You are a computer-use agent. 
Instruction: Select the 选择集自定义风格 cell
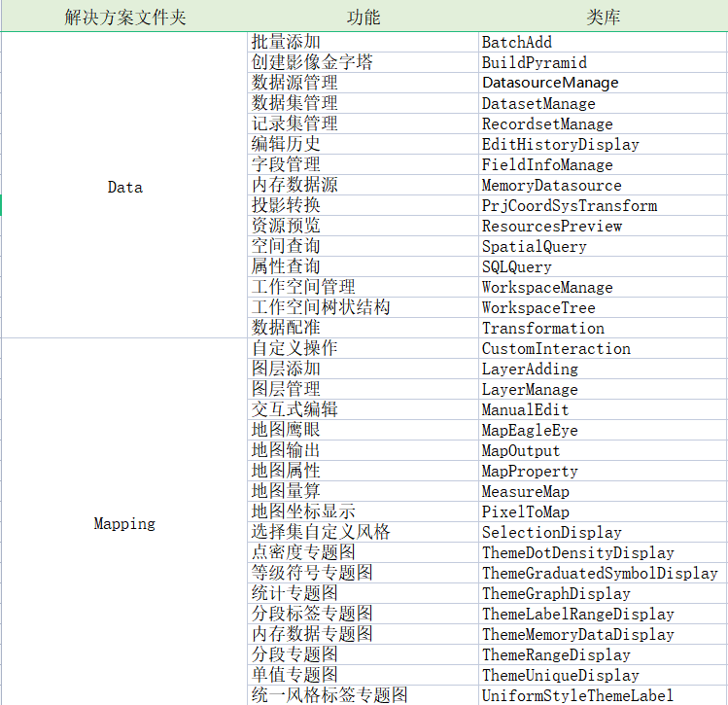[364, 533]
